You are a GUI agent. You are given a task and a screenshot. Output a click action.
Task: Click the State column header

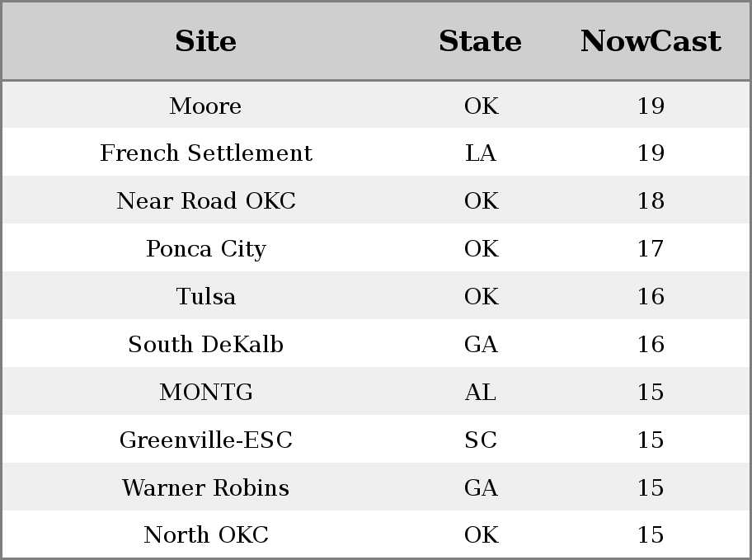pyautogui.click(x=480, y=41)
